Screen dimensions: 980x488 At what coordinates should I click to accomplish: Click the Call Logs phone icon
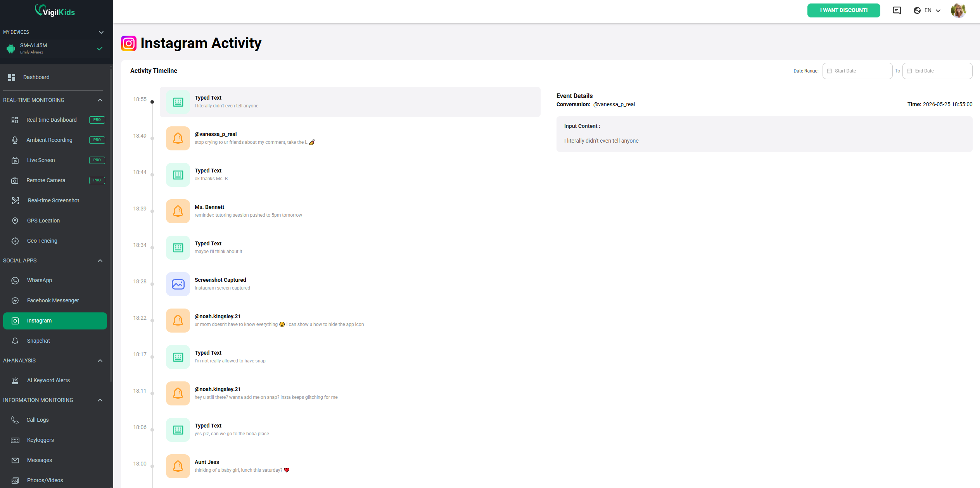[x=15, y=420]
